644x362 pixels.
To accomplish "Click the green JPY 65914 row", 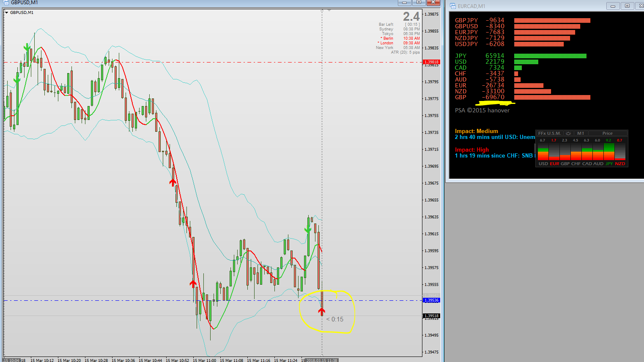I will [521, 56].
